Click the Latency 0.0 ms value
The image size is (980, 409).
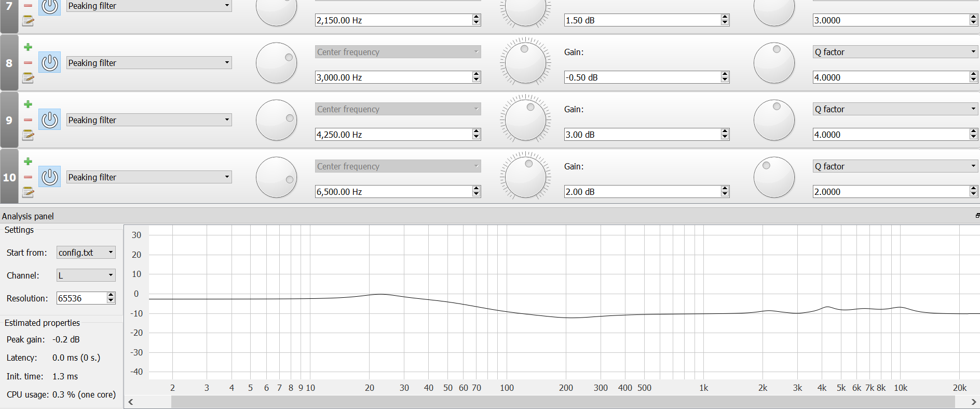(76, 358)
